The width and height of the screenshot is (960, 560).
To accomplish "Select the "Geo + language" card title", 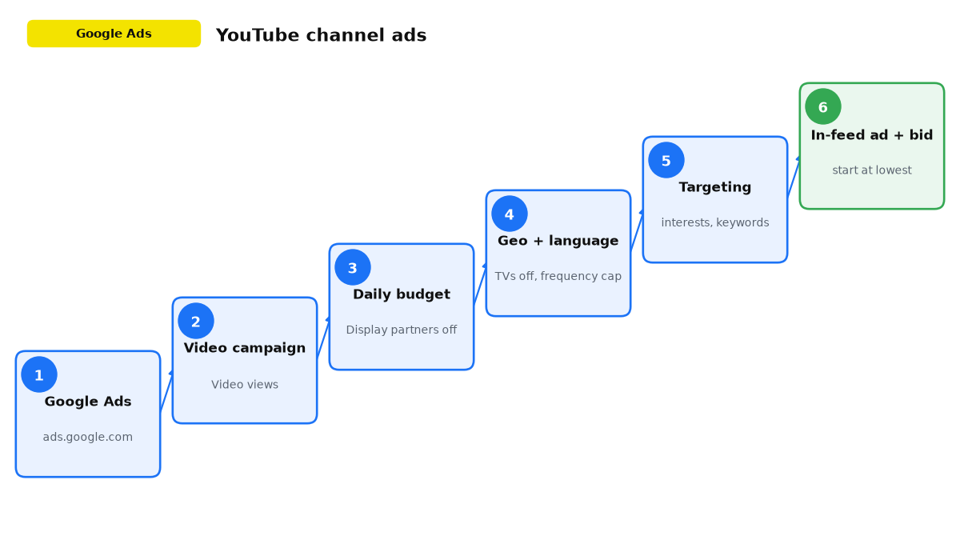I will pos(558,241).
